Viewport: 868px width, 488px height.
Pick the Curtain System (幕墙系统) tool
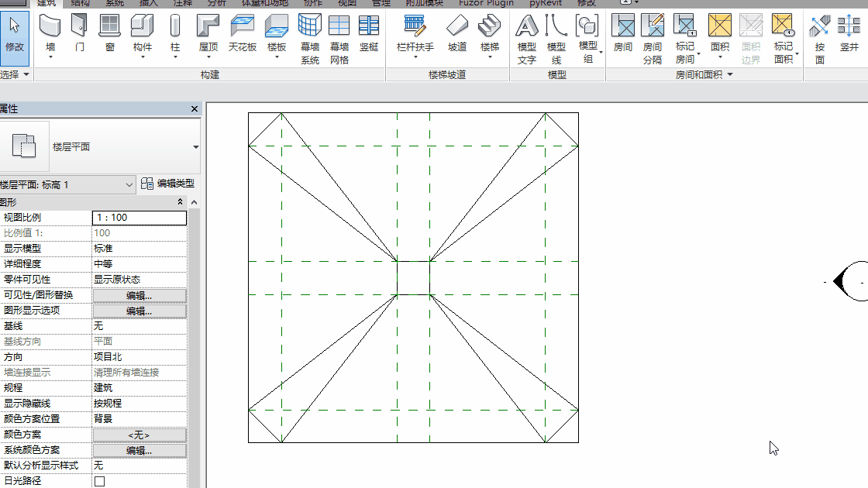tap(309, 39)
